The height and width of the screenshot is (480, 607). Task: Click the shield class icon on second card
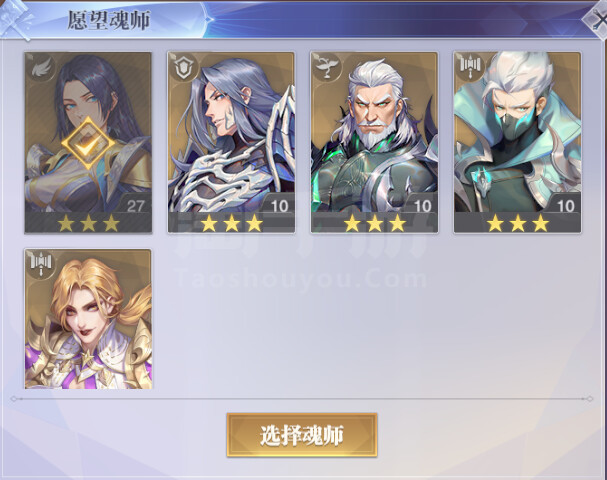184,68
